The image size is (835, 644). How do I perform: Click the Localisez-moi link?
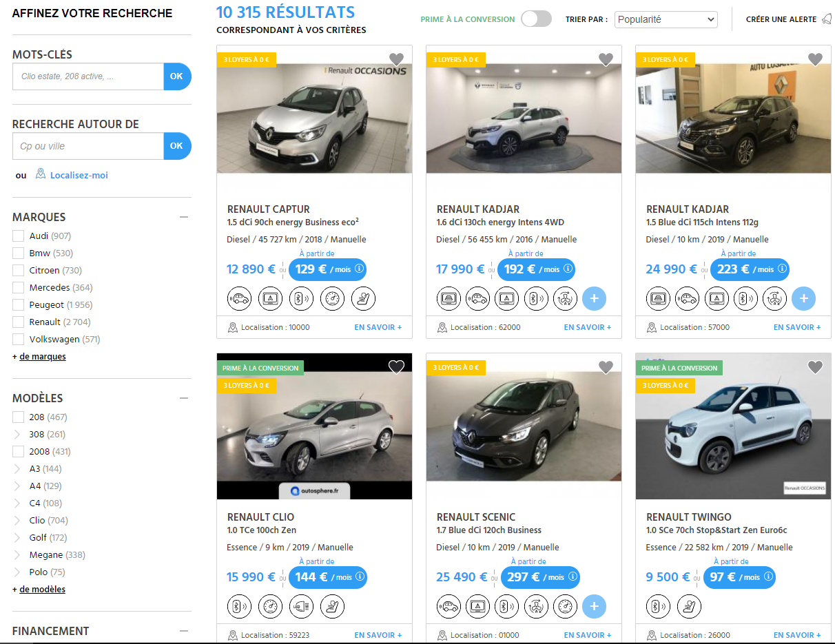79,176
